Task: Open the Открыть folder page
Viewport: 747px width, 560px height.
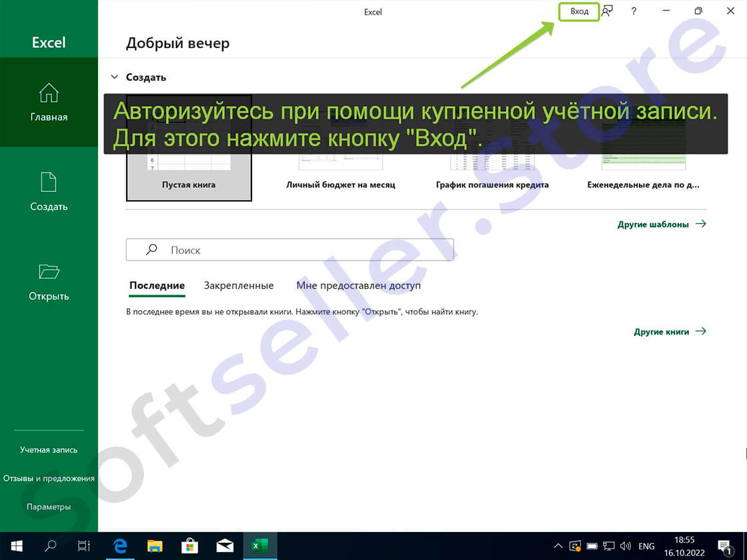Action: click(x=49, y=282)
